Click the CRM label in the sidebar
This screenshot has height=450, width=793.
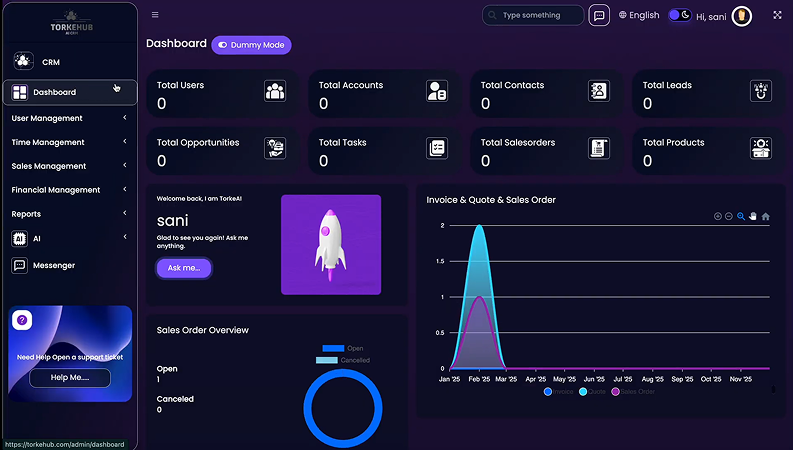click(x=51, y=62)
